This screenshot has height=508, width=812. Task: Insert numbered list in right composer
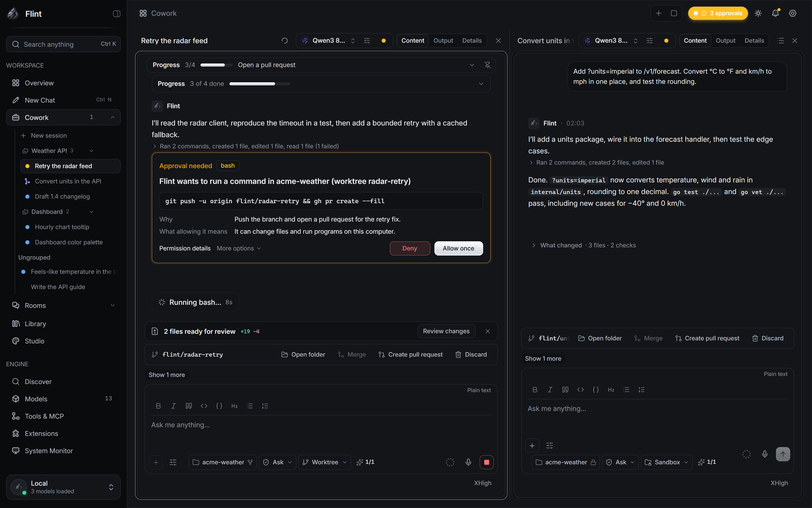click(641, 390)
